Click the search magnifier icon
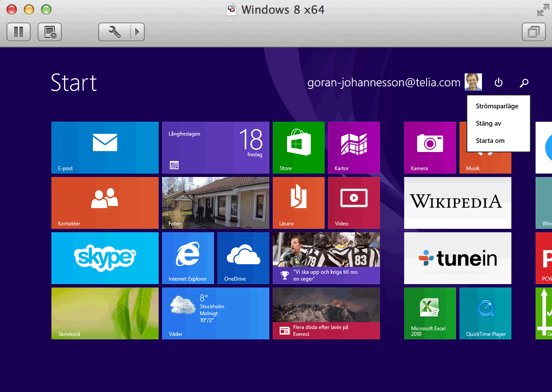Screen dimensions: 552x392 click(524, 82)
